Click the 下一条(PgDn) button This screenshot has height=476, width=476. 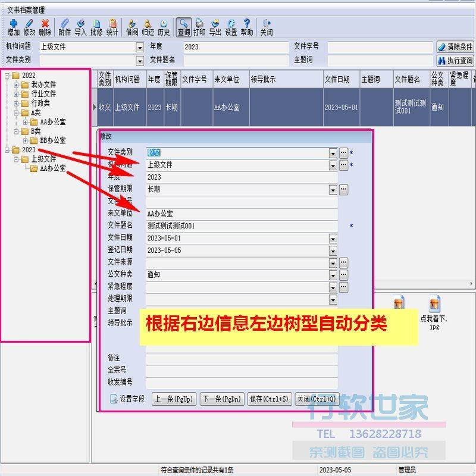coord(222,399)
